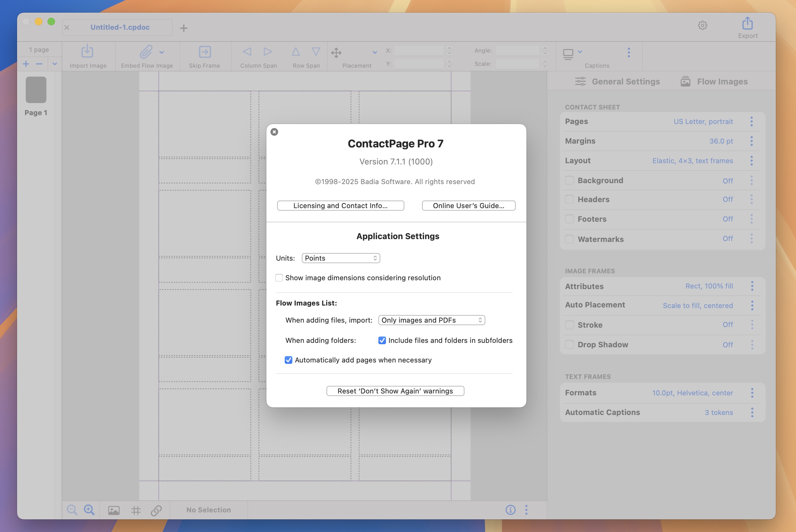Viewport: 796px width, 532px height.
Task: Enable the Stroke checkbox
Action: [569, 325]
